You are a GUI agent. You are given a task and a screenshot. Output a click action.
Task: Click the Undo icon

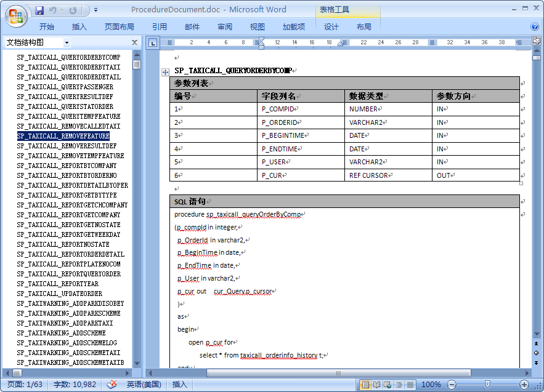(x=53, y=10)
